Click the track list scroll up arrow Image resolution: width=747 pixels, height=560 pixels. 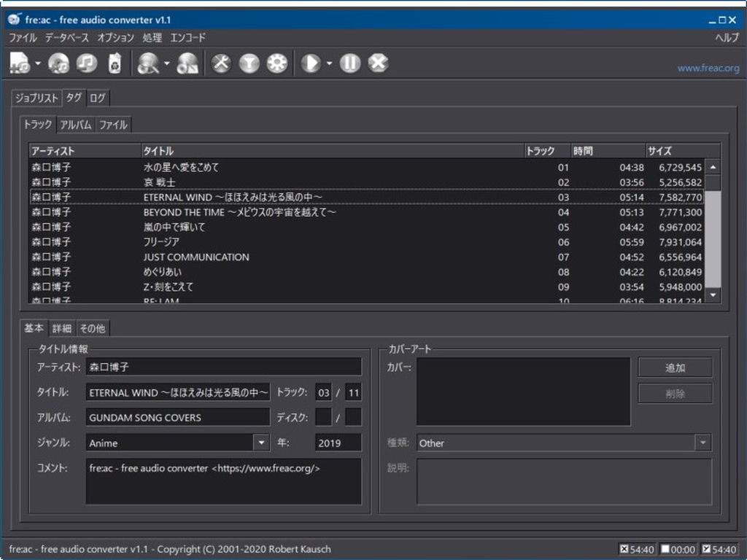pyautogui.click(x=713, y=167)
